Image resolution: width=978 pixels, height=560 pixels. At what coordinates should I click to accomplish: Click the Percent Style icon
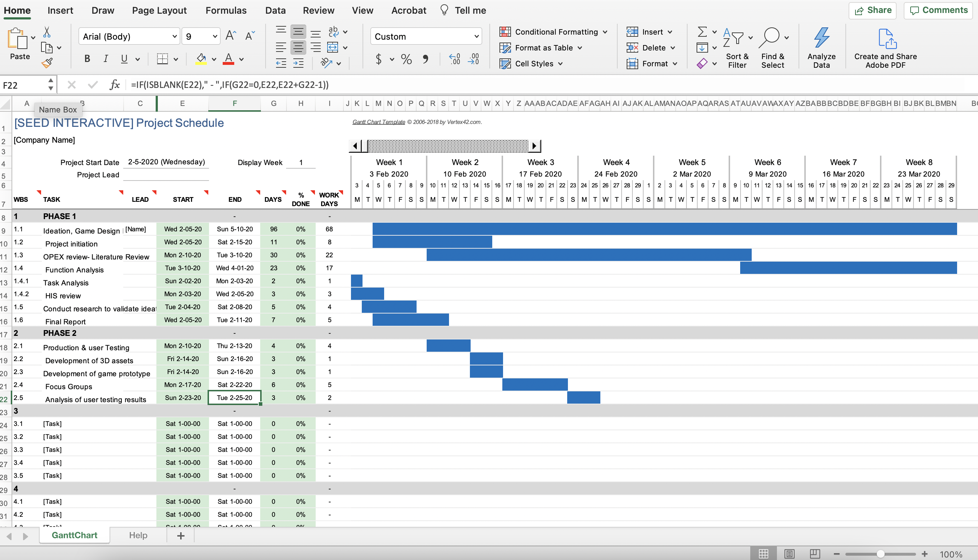pos(406,59)
